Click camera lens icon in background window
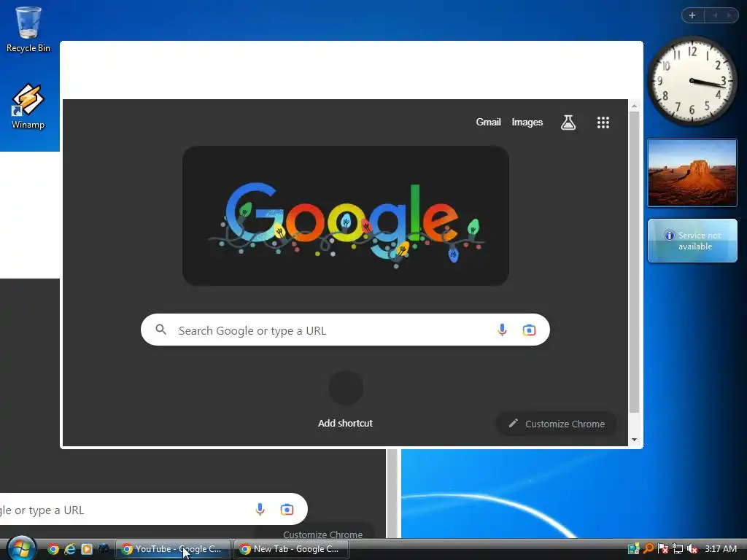The image size is (747, 560). tap(287, 510)
